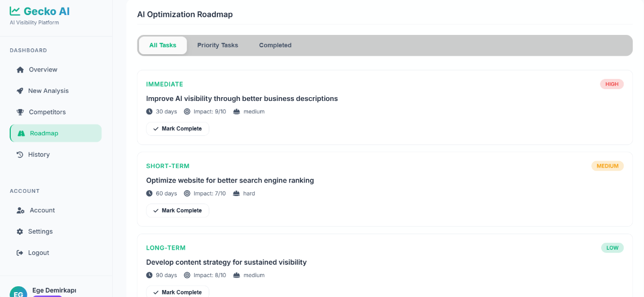644x297 pixels.
Task: Click the LOW priority badge
Action: pyautogui.click(x=612, y=248)
